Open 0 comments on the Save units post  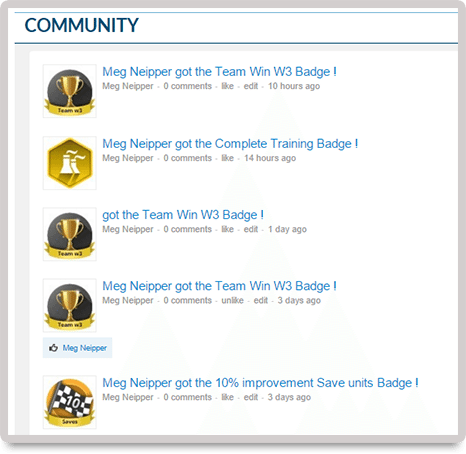point(188,397)
